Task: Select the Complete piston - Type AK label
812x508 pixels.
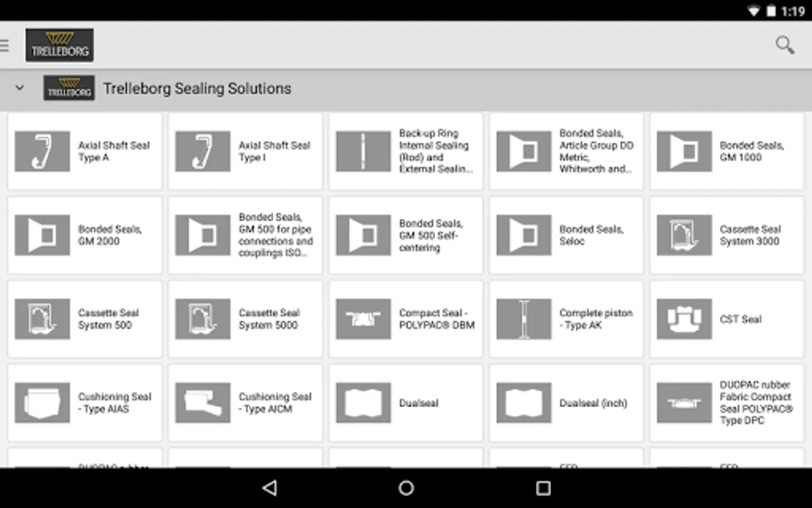Action: click(x=596, y=319)
